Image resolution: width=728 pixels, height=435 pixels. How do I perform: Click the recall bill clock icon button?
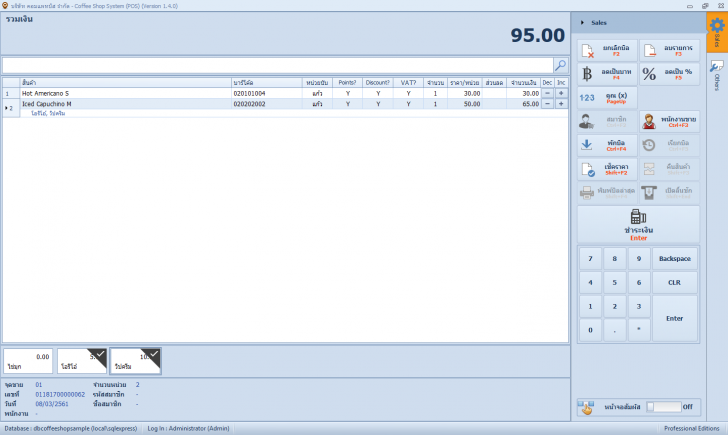pos(670,145)
